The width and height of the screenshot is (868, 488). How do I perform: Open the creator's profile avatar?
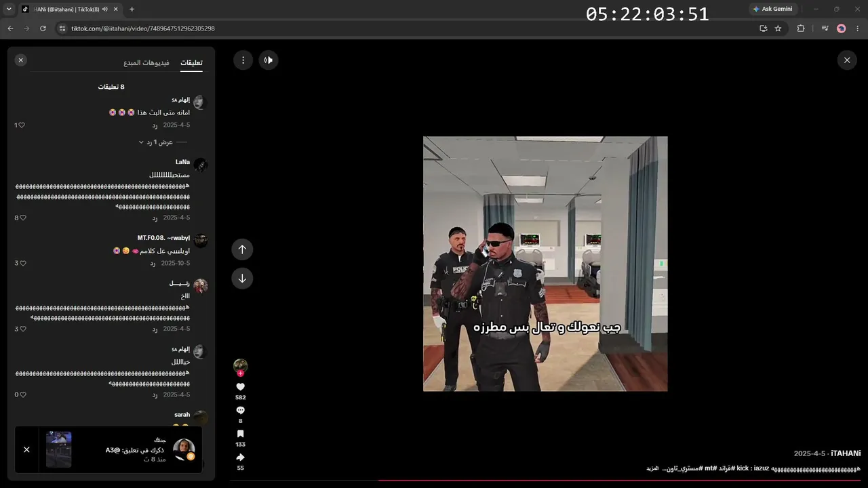coord(240,366)
